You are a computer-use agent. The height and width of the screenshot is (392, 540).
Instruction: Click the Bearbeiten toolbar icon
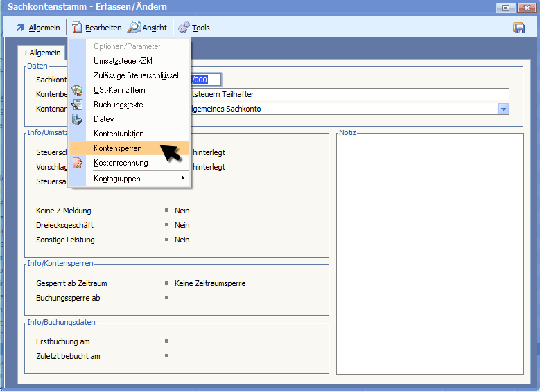point(77,28)
